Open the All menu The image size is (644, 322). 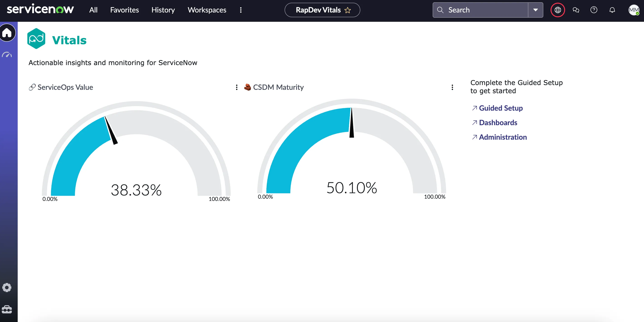[93, 10]
